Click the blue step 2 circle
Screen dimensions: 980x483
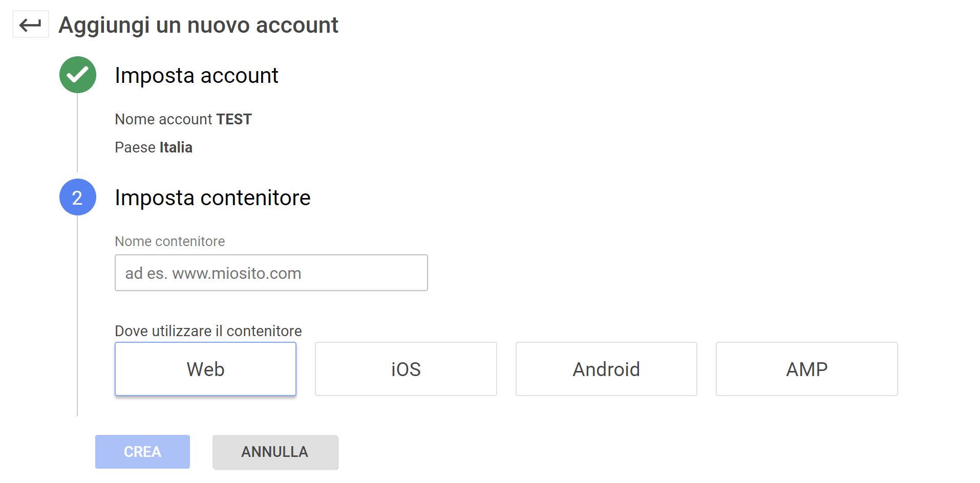tap(78, 197)
